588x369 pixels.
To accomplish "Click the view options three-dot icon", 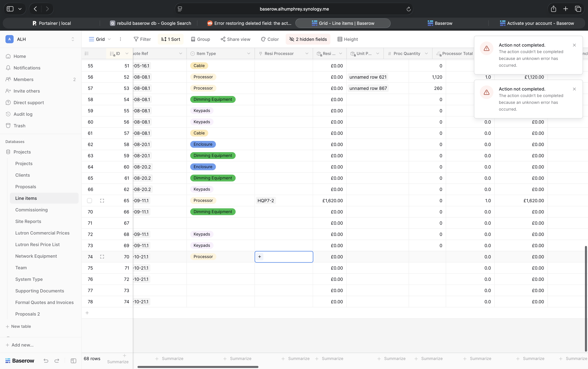I will coord(120,39).
